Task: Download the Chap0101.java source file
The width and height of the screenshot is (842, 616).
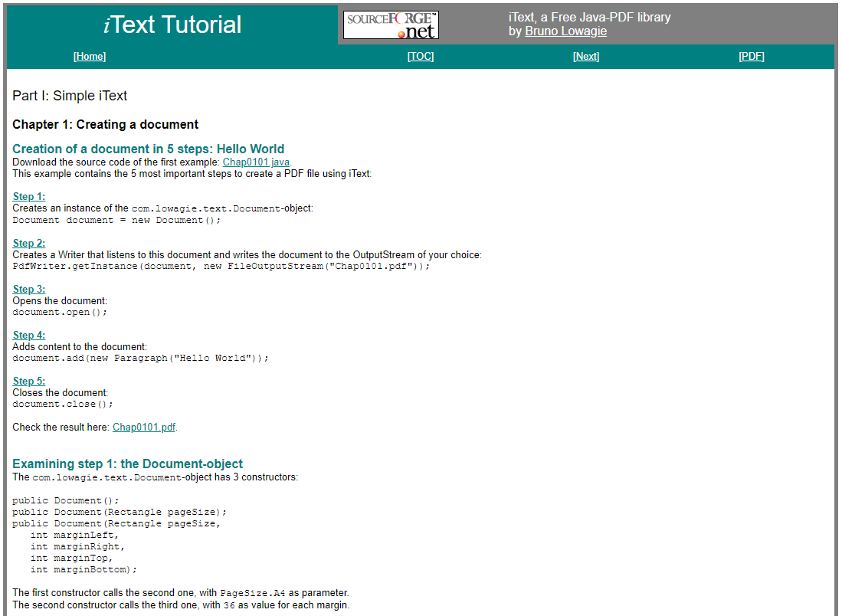Action: tap(256, 162)
